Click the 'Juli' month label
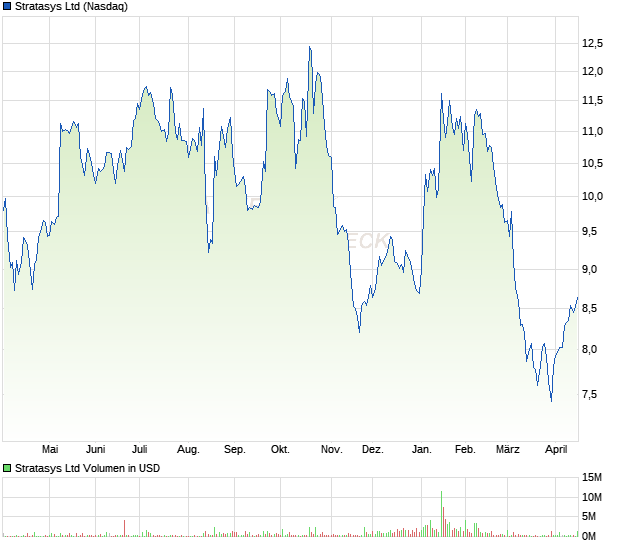The image size is (620, 546). pyautogui.click(x=139, y=449)
